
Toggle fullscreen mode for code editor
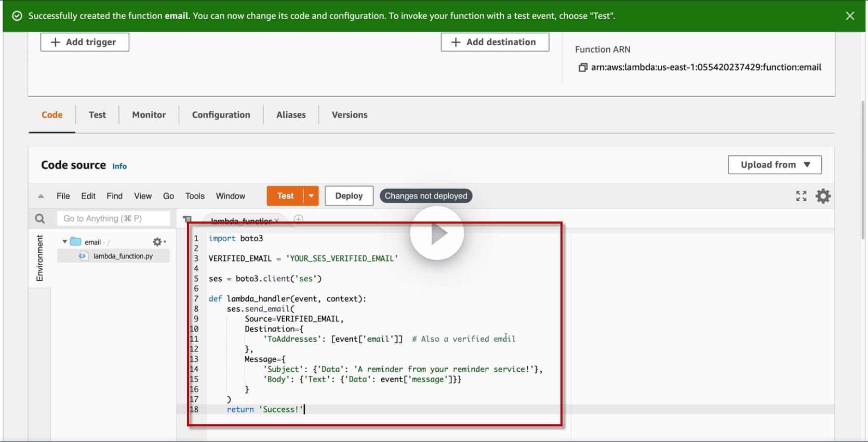click(x=801, y=196)
